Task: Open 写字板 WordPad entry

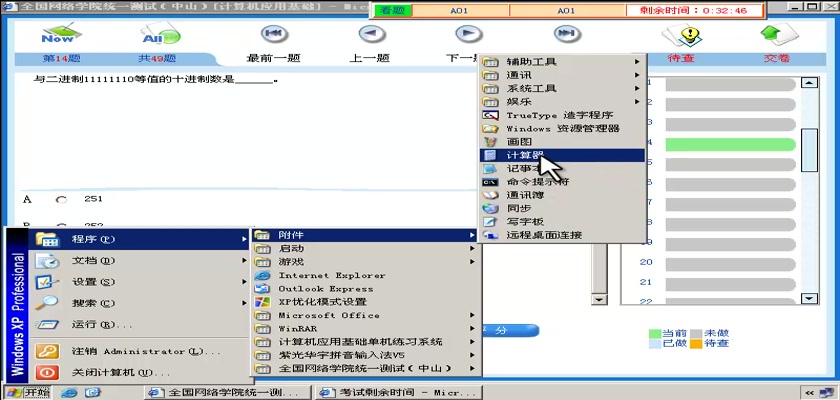Action: click(x=562, y=221)
